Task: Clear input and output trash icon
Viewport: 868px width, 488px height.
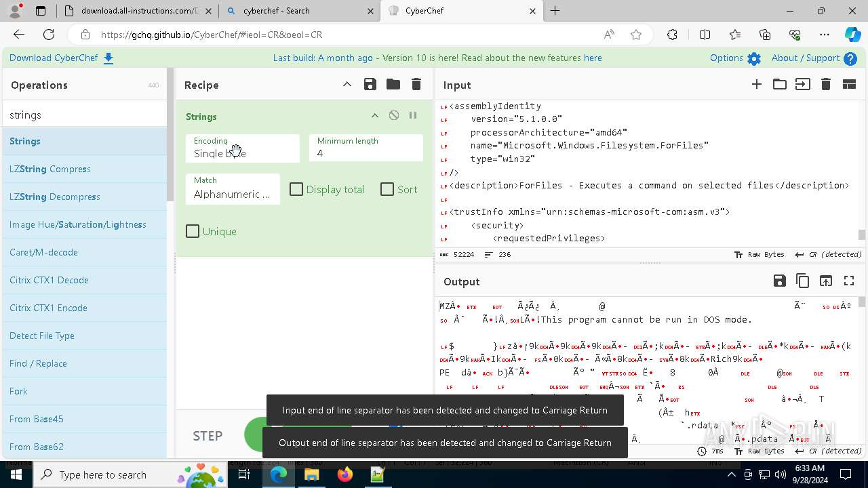Action: pos(826,85)
